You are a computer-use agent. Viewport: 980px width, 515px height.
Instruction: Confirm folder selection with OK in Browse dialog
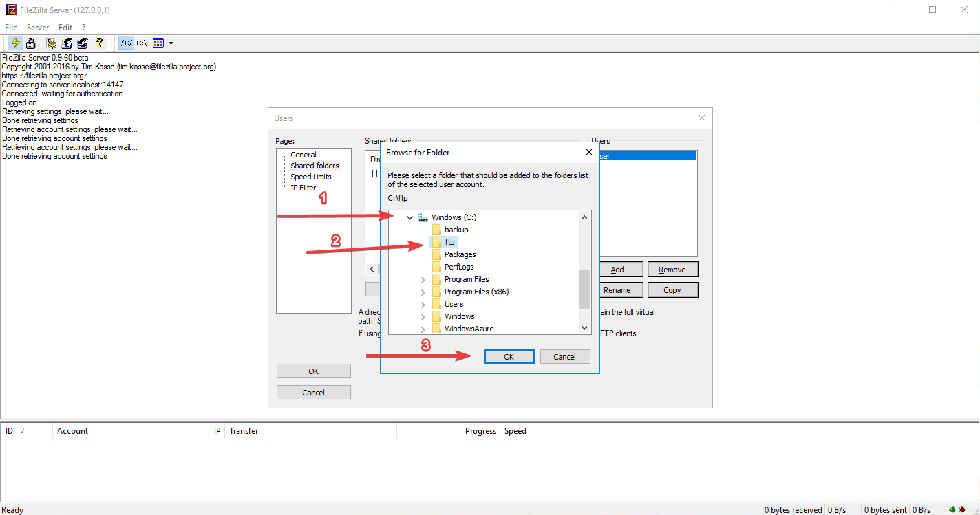pyautogui.click(x=509, y=357)
